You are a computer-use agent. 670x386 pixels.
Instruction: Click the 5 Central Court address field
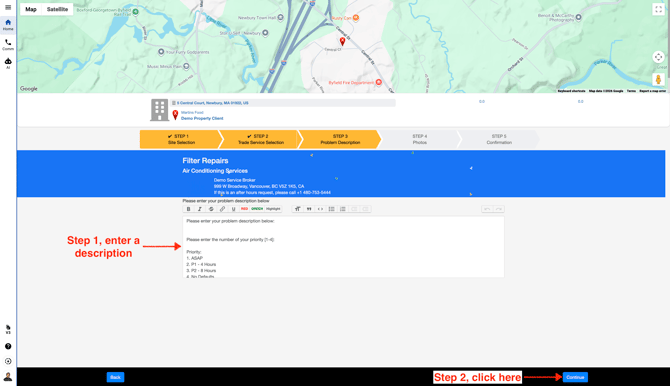click(x=283, y=103)
